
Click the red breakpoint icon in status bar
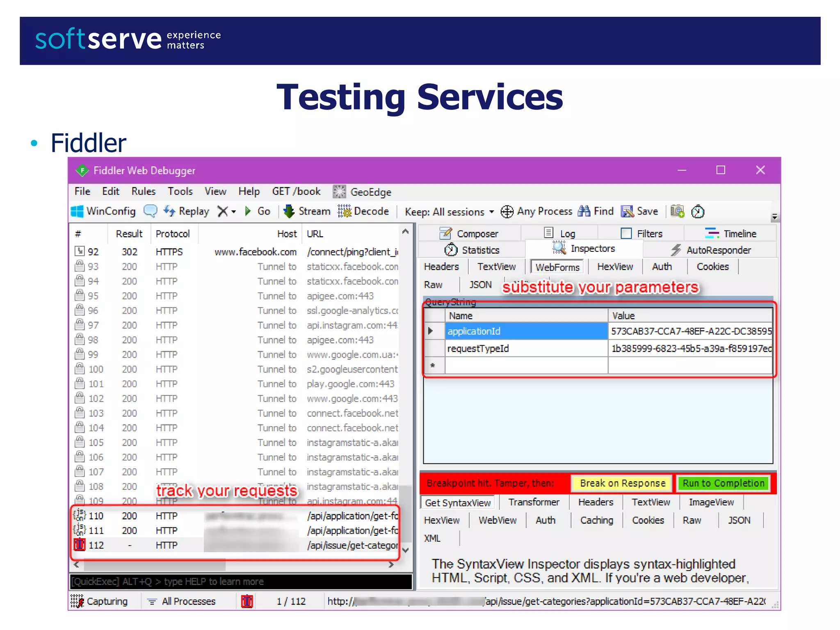point(247,601)
